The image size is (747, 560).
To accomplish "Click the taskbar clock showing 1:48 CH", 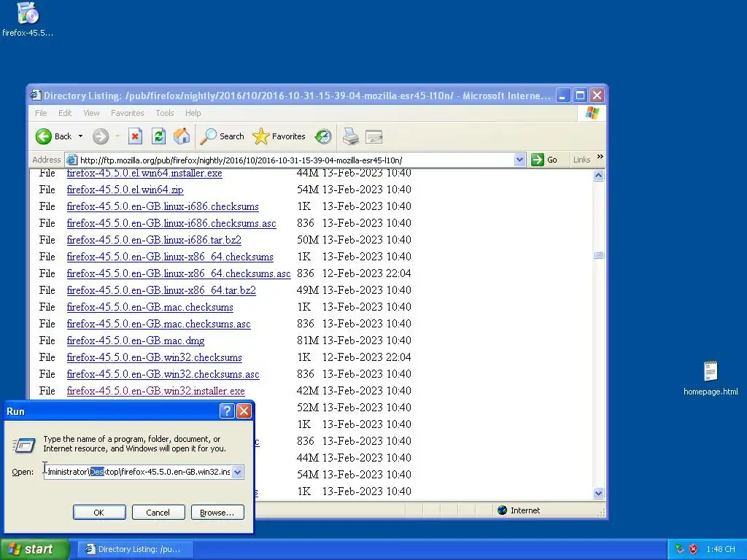I will pyautogui.click(x=721, y=549).
